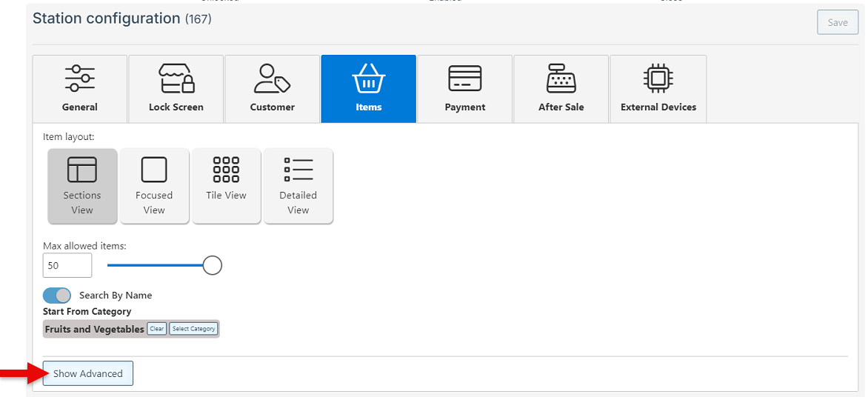Click the Fruits and Vegetables category label
This screenshot has height=397, width=868.
point(94,329)
